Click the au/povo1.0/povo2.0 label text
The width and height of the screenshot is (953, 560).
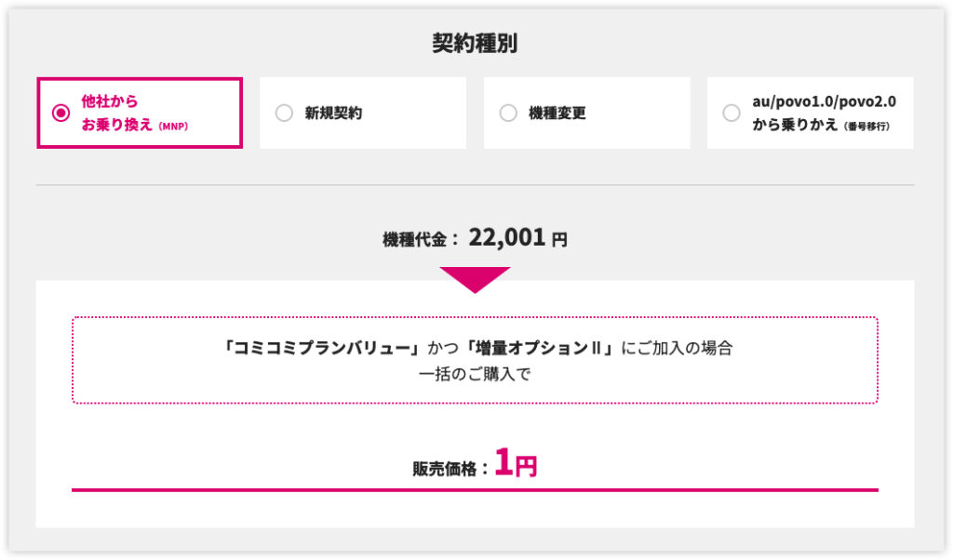(x=824, y=102)
